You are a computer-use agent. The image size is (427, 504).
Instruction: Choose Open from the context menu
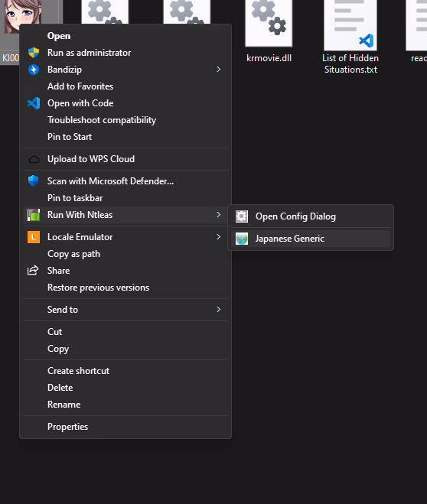click(x=125, y=36)
